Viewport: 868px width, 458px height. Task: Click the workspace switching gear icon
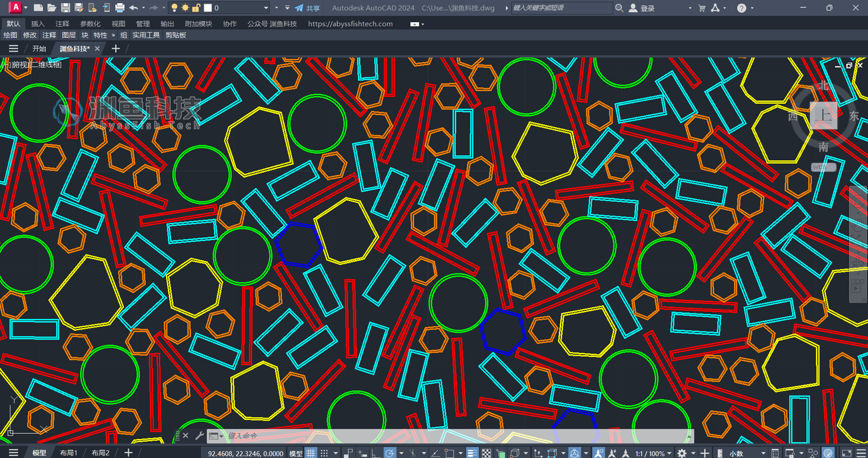pos(682,453)
